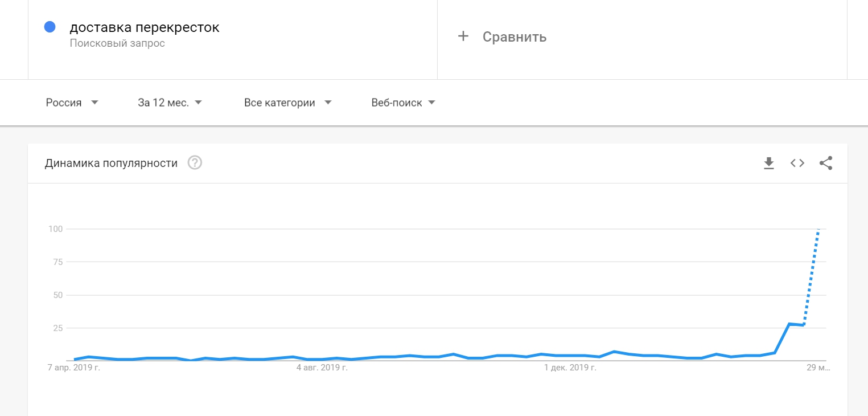Select the 1 дек. 2019 г. axis label
The height and width of the screenshot is (416, 868).
pos(570,368)
